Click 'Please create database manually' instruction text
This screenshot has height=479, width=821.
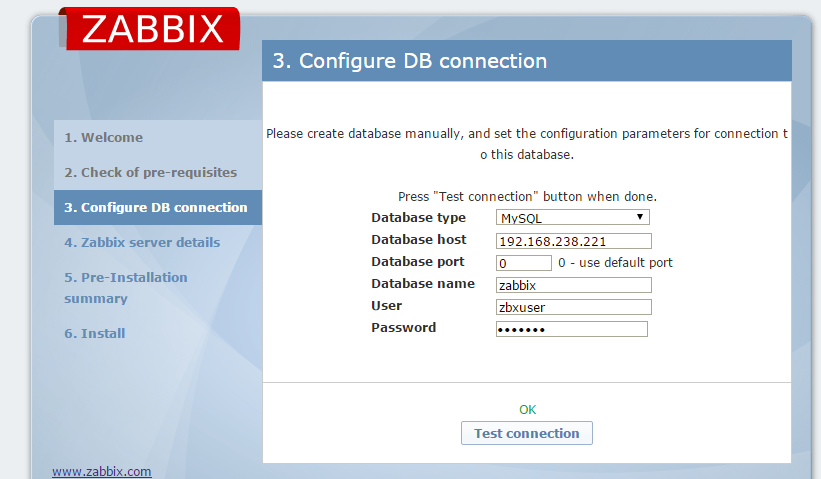(527, 144)
